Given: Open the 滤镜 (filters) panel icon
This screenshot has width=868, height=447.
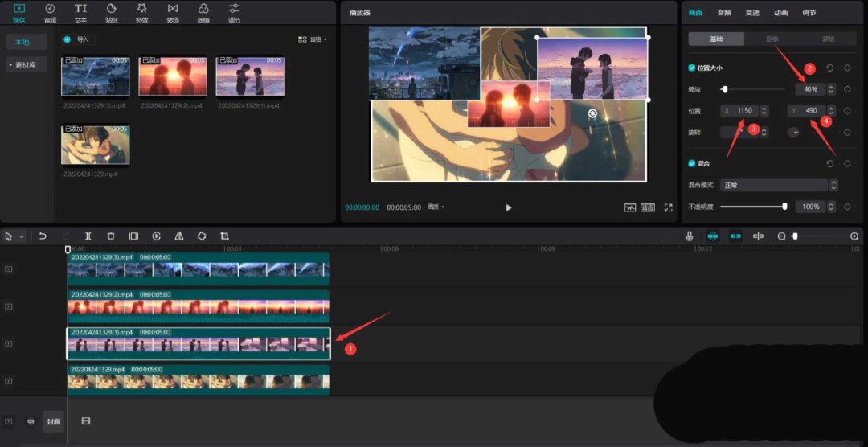Looking at the screenshot, I should coord(203,11).
